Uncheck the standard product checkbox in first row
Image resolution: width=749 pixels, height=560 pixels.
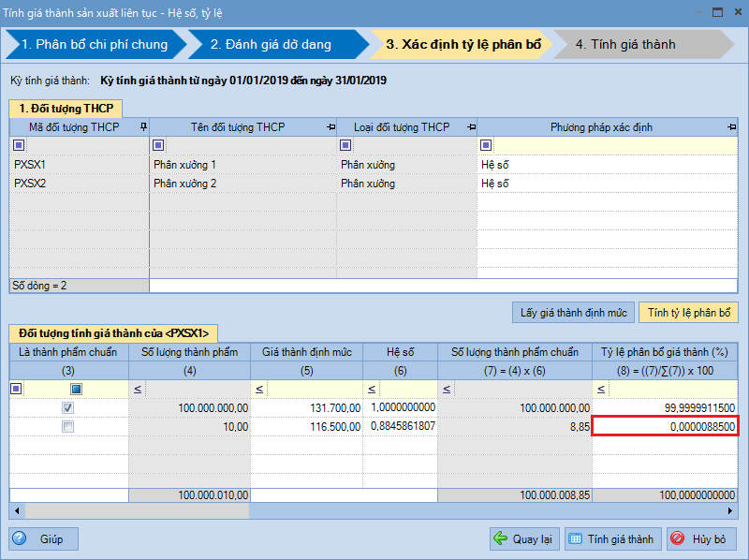coord(68,408)
